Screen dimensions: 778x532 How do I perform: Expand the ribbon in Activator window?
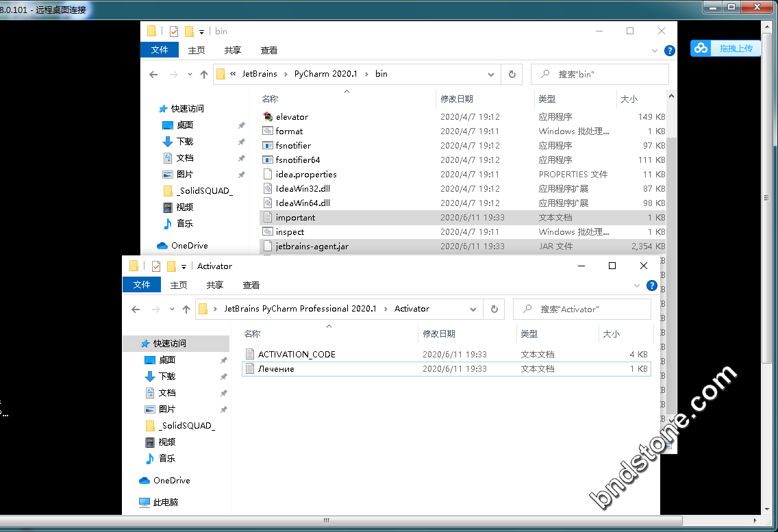point(638,286)
